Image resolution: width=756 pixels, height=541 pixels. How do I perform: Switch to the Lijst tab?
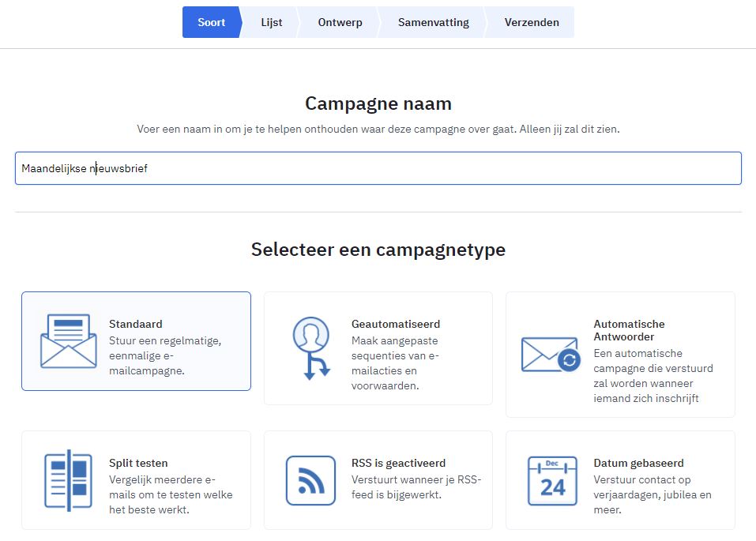tap(271, 22)
